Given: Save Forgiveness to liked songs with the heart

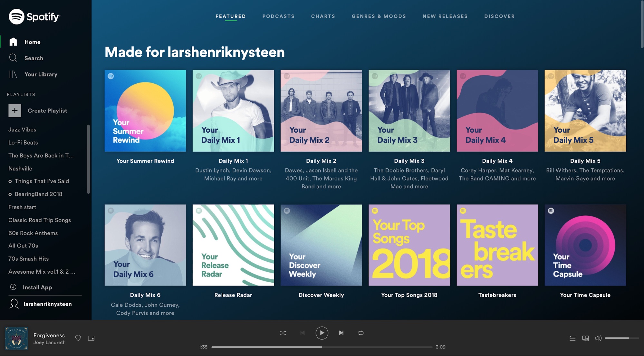Looking at the screenshot, I should pyautogui.click(x=78, y=338).
